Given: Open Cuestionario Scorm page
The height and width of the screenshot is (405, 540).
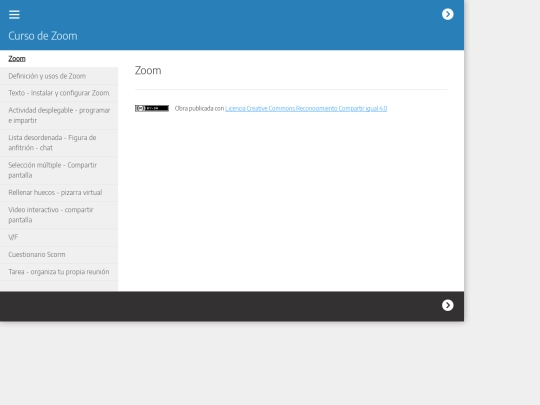Looking at the screenshot, I should click(x=59, y=255).
